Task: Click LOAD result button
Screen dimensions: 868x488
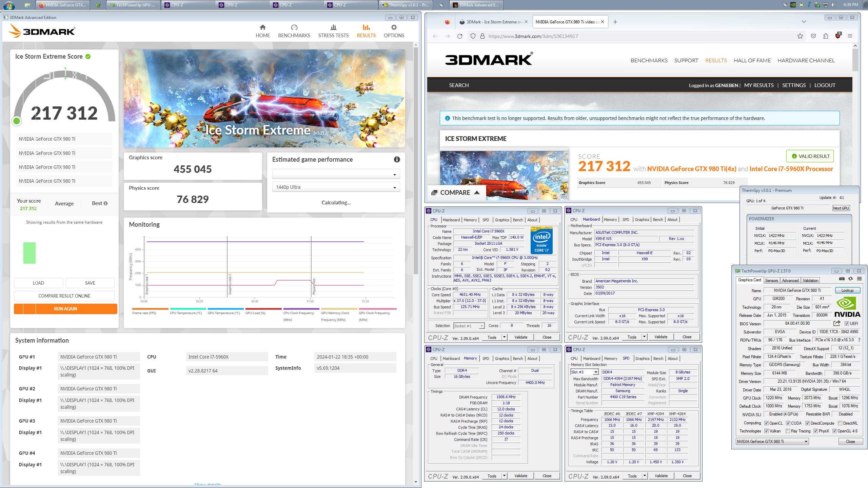Action: 38,283
